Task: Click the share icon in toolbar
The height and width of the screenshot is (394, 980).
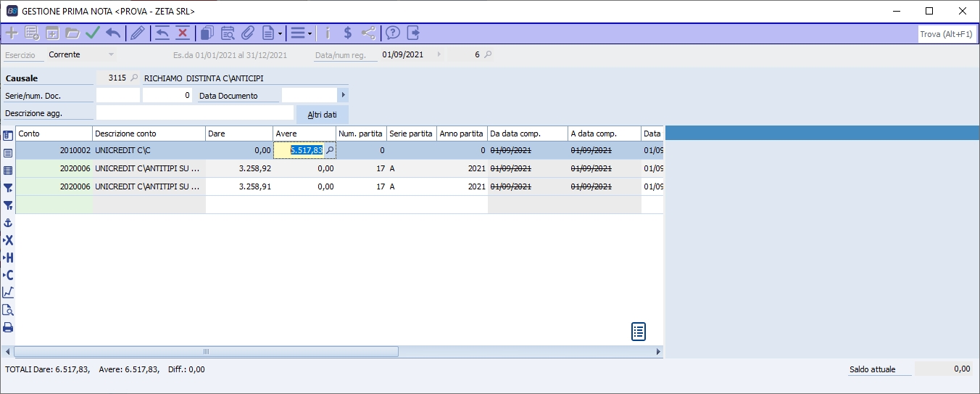Action: tap(369, 33)
